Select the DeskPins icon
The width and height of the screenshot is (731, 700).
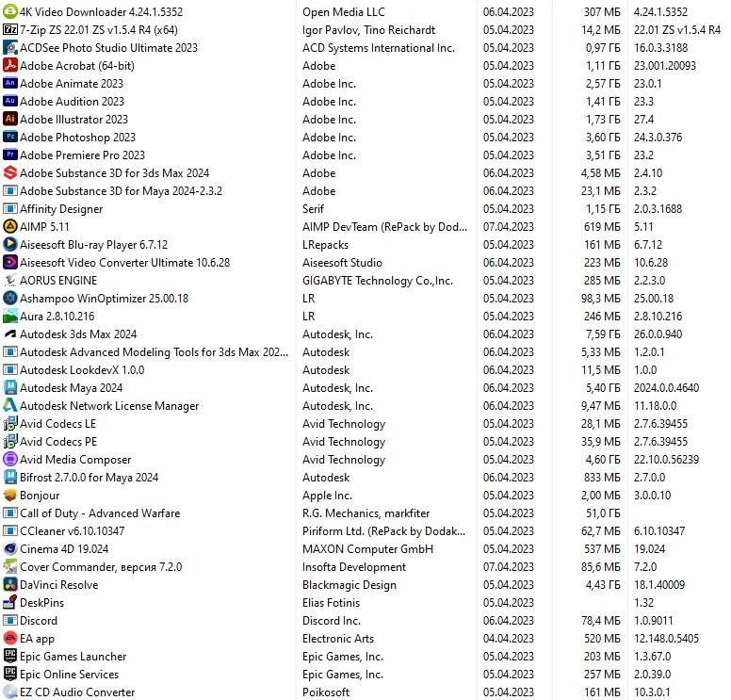9,602
